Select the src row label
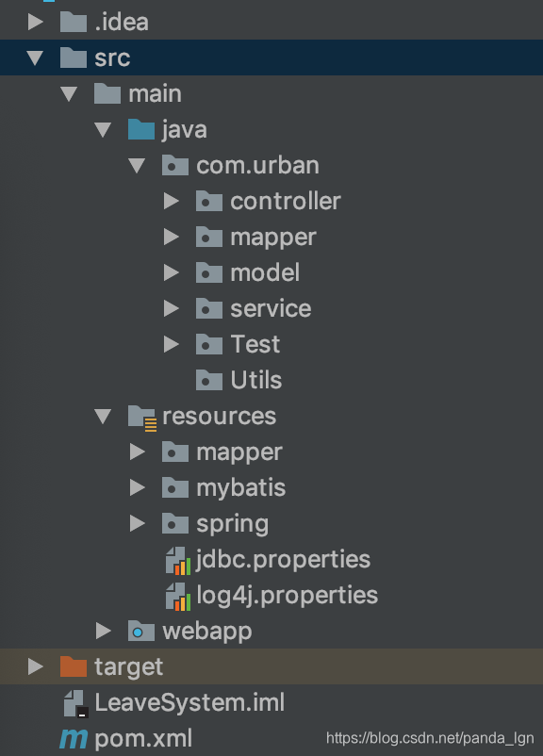The image size is (543, 756). [x=112, y=58]
